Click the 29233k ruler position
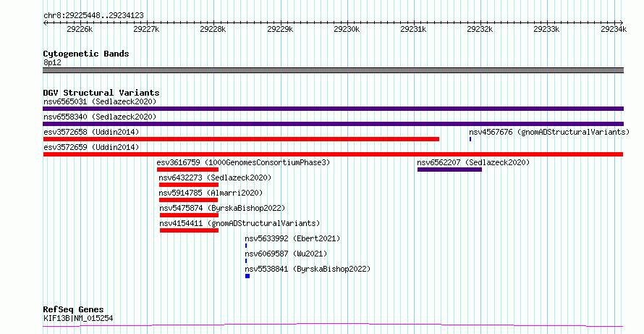The height and width of the screenshot is (334, 644). [546, 29]
